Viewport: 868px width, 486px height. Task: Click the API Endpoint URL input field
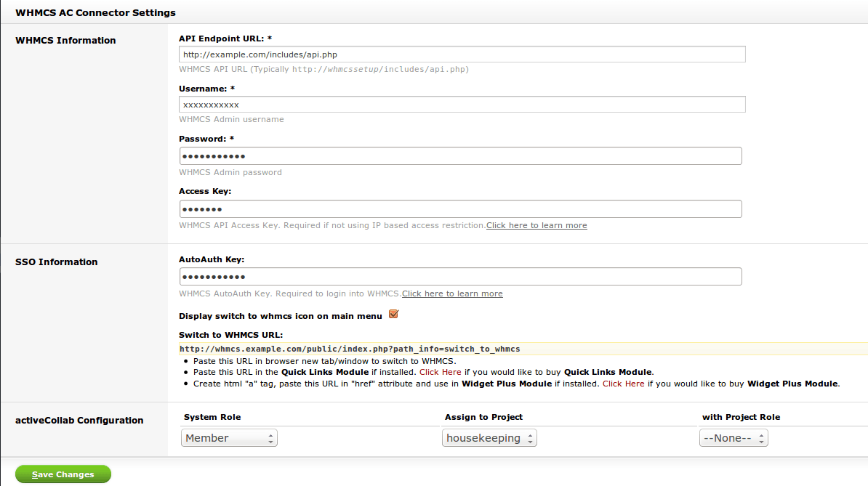pyautogui.click(x=462, y=54)
